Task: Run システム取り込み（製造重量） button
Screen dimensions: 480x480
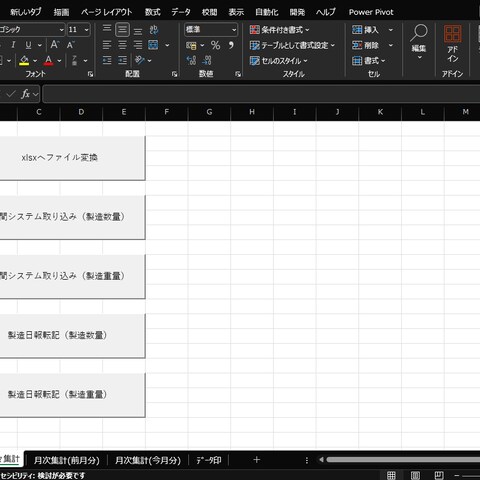Action: [72, 276]
